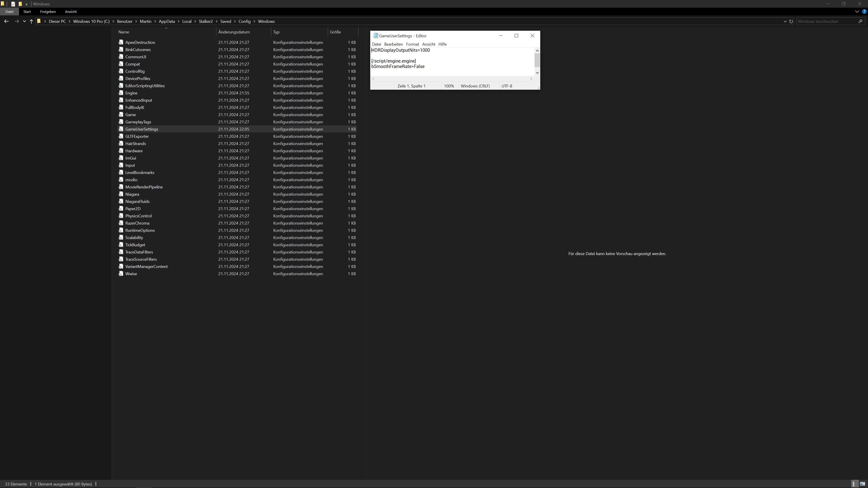Screen dimensions: 868x488
Task: Sort by Änderungsdatum column header
Action: (x=234, y=32)
